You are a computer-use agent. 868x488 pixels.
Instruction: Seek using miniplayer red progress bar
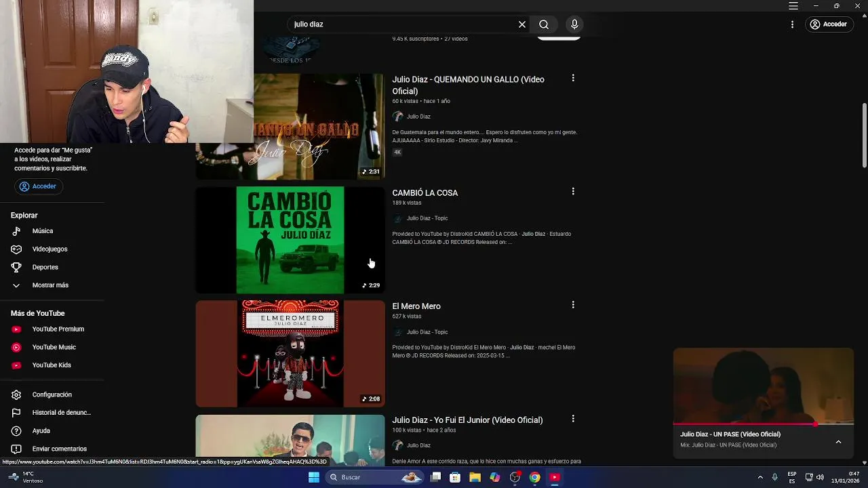pos(764,425)
